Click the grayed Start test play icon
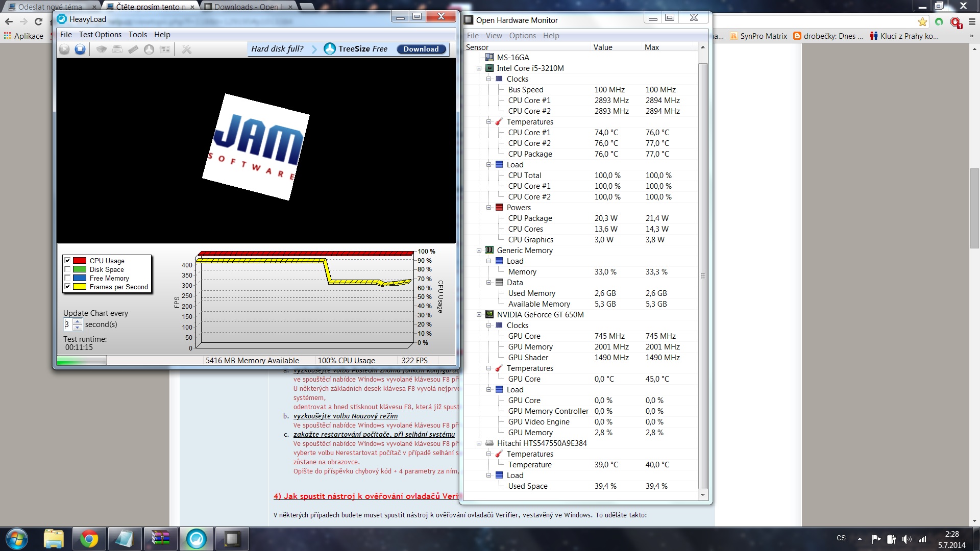This screenshot has height=551, width=980. pos(64,49)
